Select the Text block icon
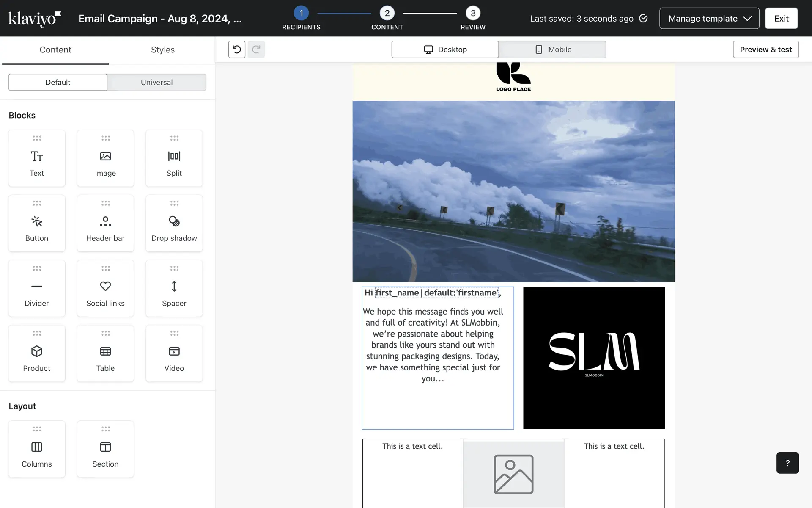 pos(37,157)
